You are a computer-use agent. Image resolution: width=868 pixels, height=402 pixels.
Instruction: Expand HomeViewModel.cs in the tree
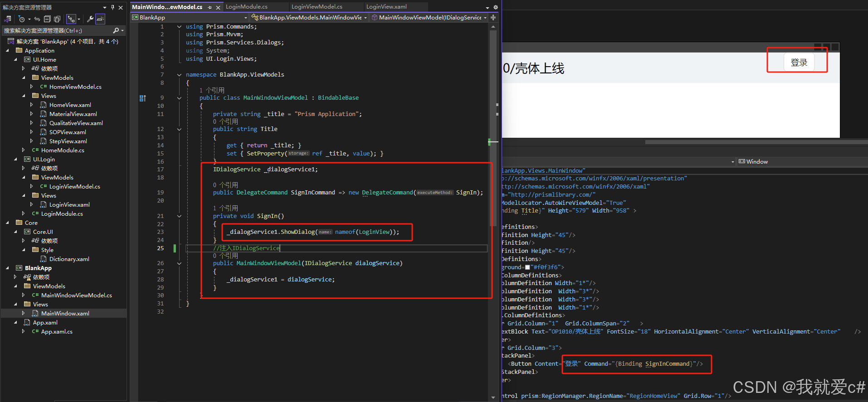[32, 87]
